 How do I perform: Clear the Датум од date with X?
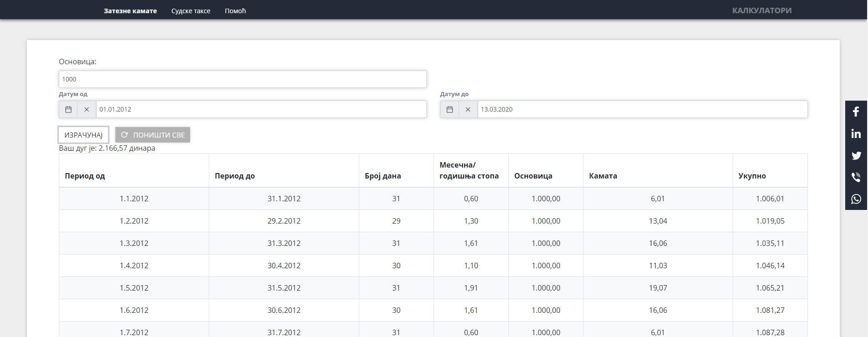pyautogui.click(x=87, y=109)
